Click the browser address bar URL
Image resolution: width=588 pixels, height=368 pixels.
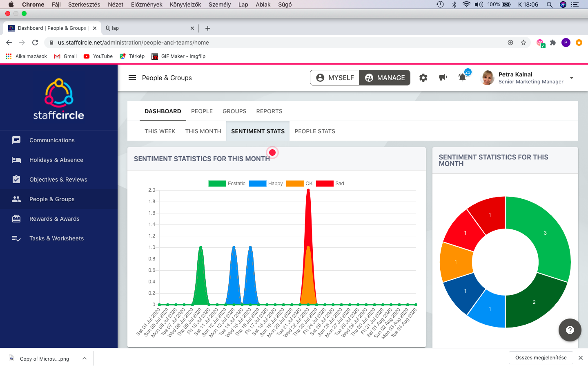[x=134, y=43]
